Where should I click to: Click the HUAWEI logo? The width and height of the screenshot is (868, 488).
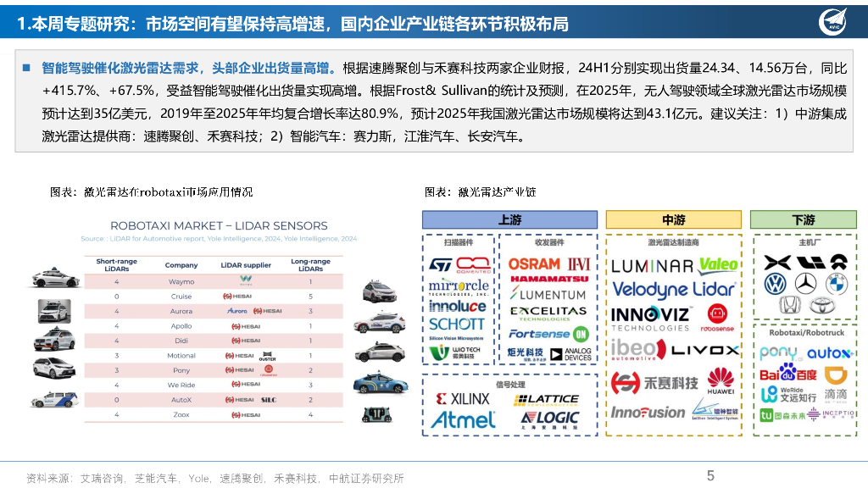721,380
